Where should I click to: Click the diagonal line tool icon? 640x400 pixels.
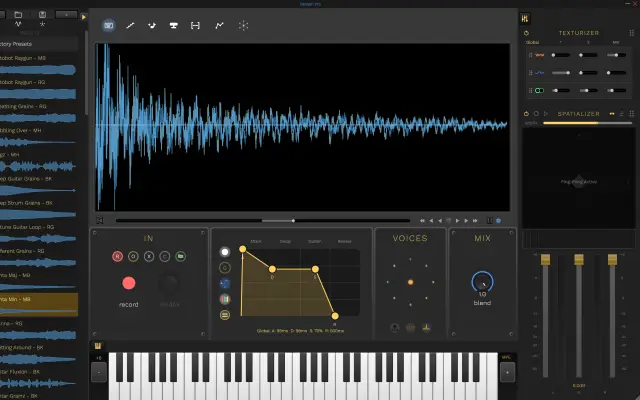point(130,25)
